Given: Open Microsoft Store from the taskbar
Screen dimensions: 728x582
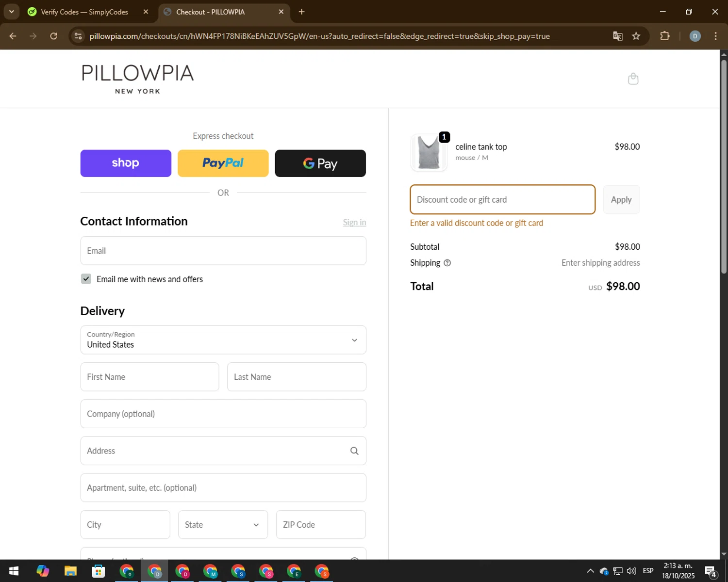Looking at the screenshot, I should coord(99,571).
